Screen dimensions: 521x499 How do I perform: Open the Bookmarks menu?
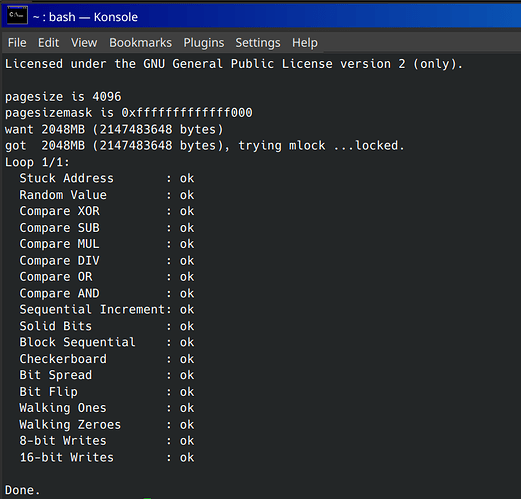pyautogui.click(x=140, y=43)
